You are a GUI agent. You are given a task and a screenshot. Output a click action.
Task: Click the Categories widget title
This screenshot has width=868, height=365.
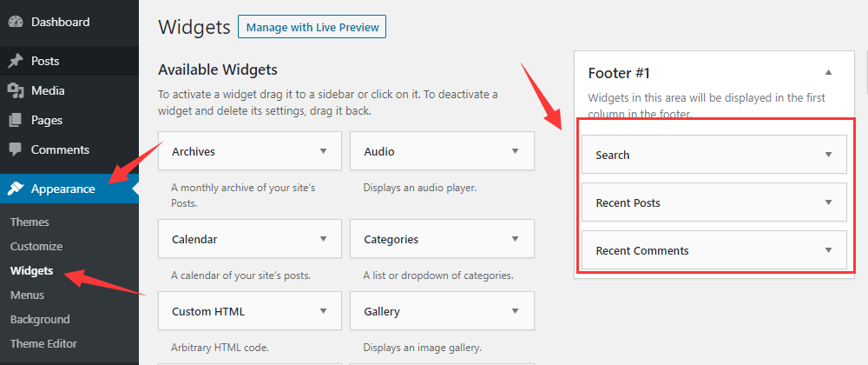point(391,239)
